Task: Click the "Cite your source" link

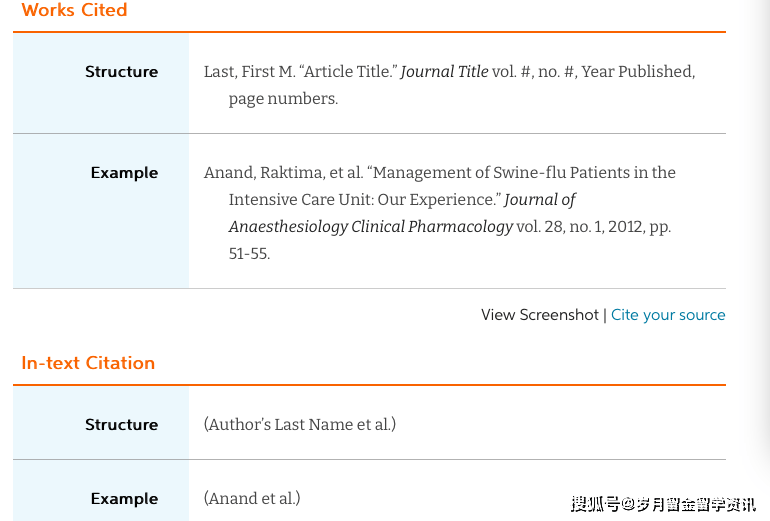Action: tap(668, 315)
